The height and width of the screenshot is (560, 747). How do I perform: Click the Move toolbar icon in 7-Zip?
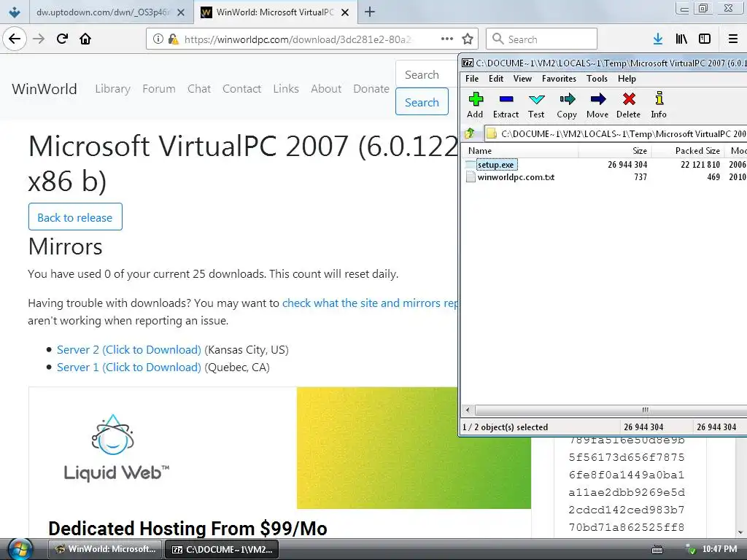(597, 105)
